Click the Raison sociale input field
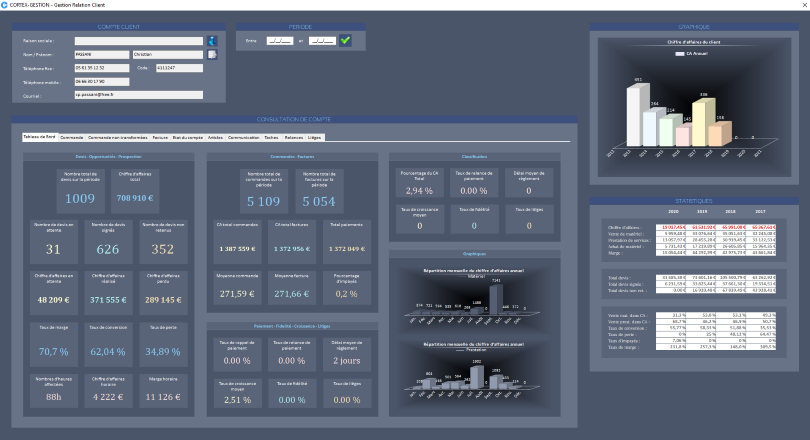Viewport: 810px width, 440px height. tap(138, 41)
